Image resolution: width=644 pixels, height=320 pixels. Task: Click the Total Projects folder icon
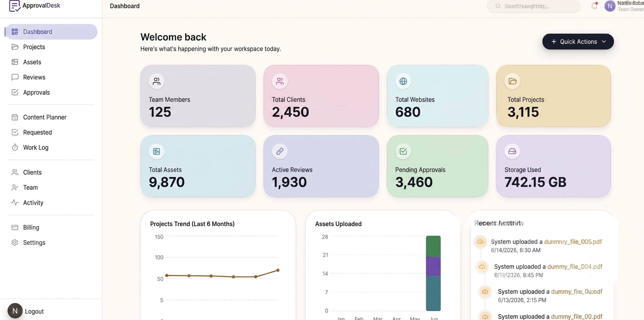coord(512,81)
